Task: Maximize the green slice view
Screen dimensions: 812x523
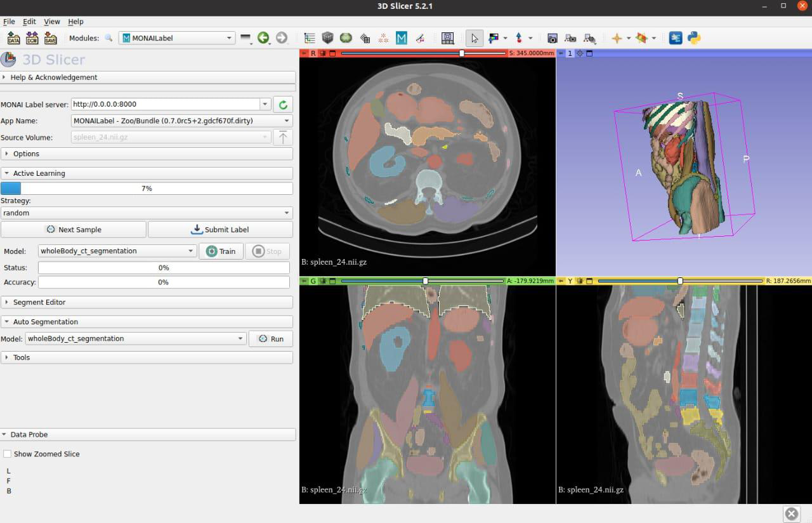Action: (332, 281)
